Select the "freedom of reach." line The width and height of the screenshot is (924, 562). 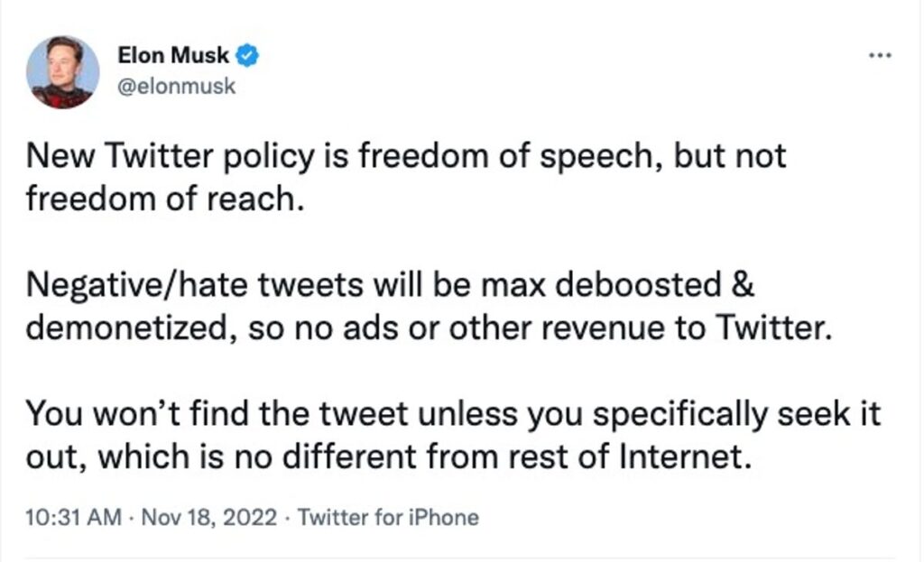[165, 198]
